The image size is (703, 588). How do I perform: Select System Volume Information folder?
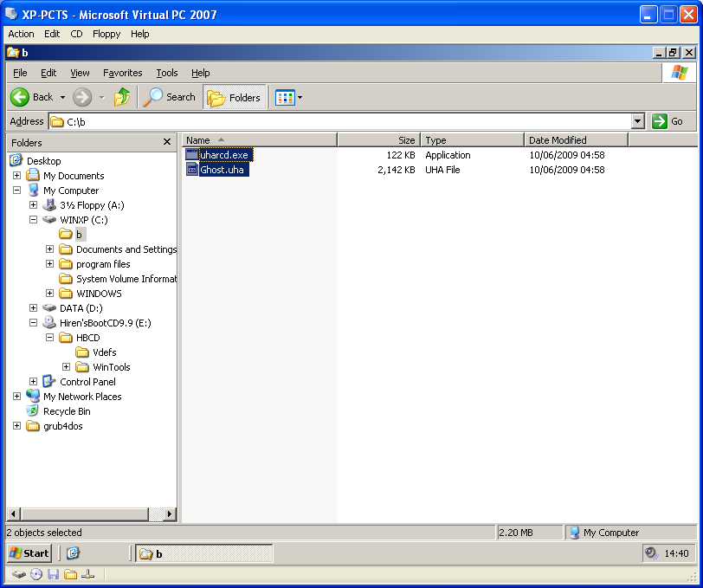(x=126, y=279)
